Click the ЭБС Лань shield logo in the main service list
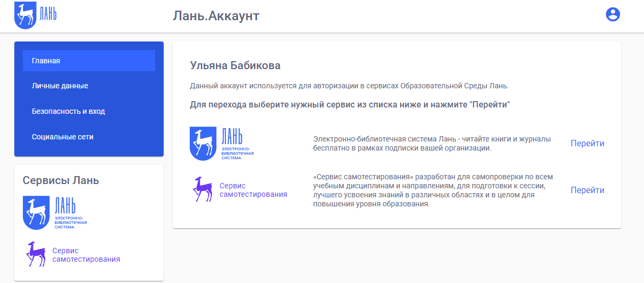 (203, 144)
